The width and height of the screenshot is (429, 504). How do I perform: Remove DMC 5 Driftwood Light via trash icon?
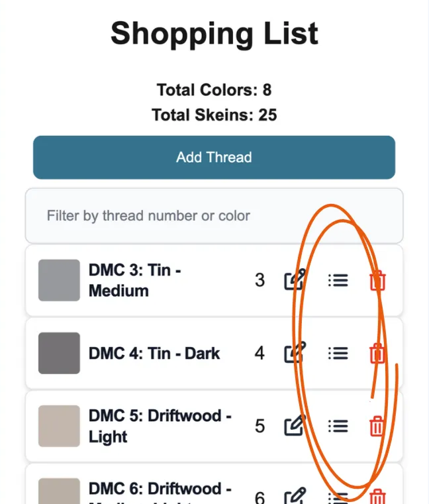377,426
